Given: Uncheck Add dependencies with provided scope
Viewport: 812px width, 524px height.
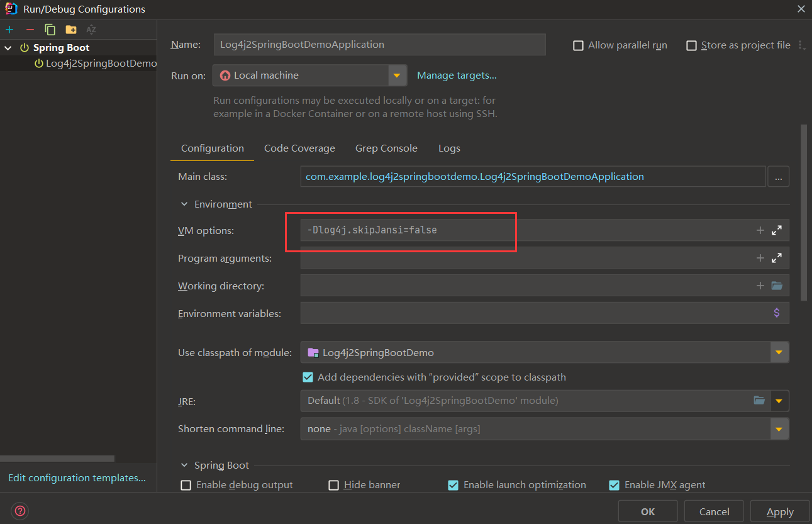Looking at the screenshot, I should (x=308, y=377).
